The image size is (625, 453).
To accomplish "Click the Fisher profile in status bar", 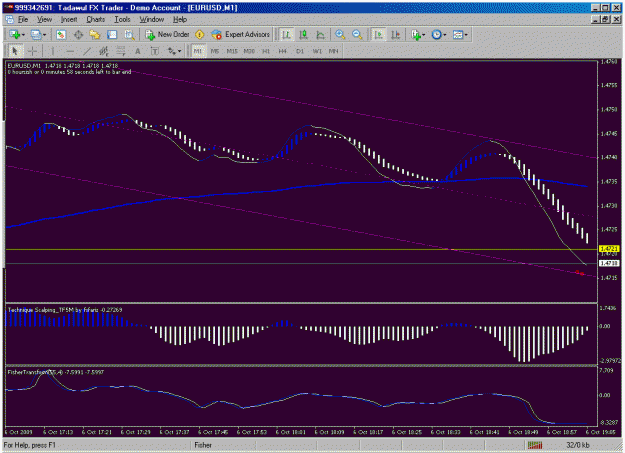I will tap(203, 445).
